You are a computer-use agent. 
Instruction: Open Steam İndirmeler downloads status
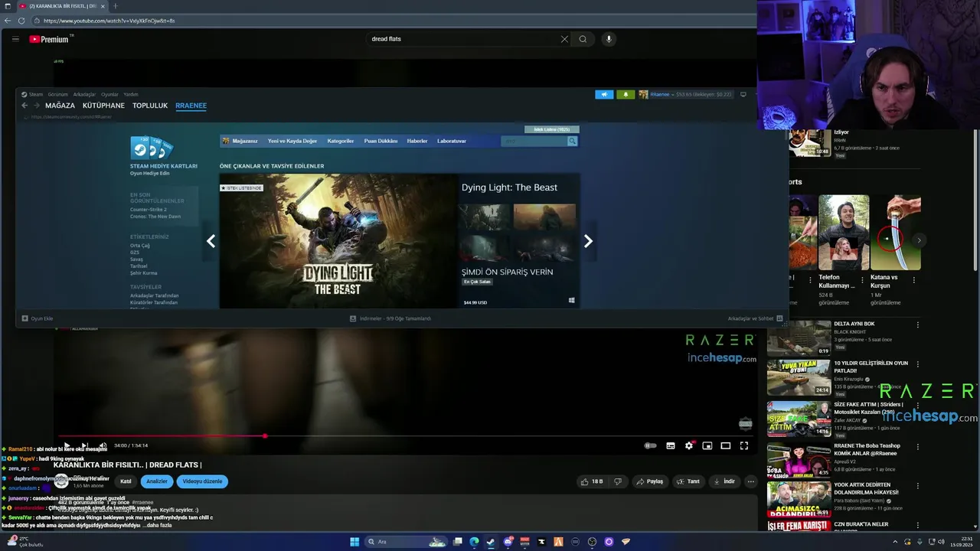point(390,318)
